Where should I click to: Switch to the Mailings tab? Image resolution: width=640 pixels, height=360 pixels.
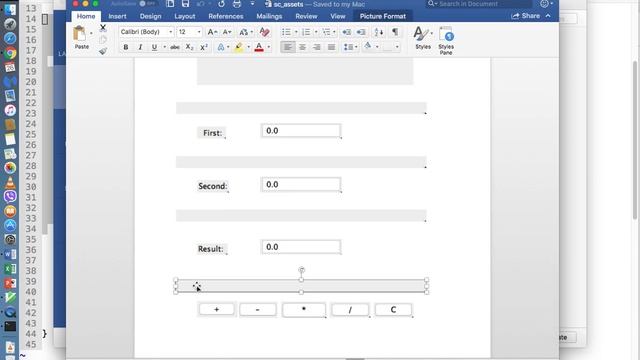point(269,16)
